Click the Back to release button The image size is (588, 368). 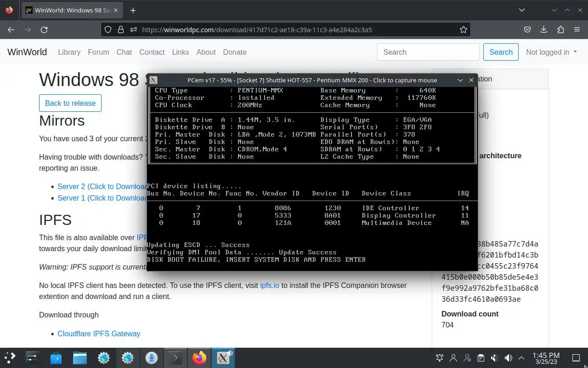pyautogui.click(x=70, y=103)
